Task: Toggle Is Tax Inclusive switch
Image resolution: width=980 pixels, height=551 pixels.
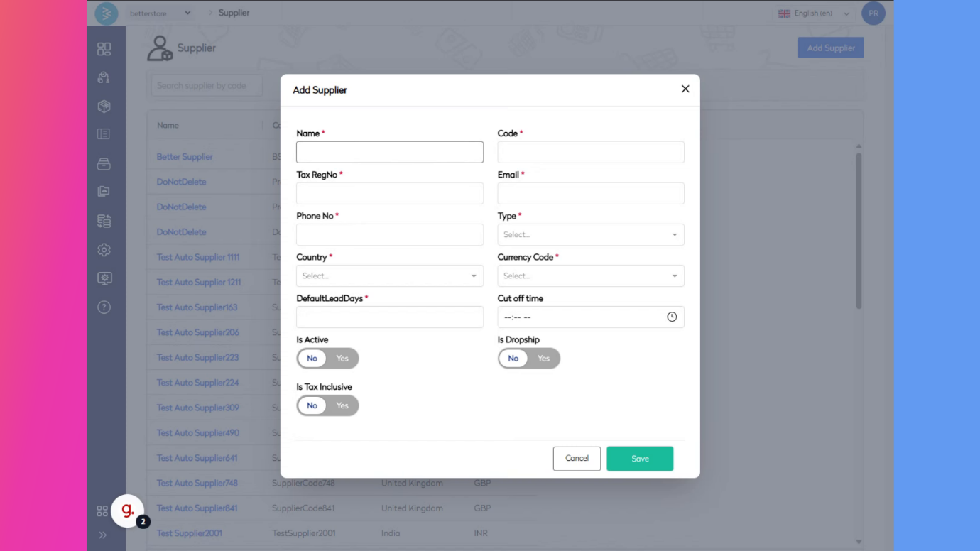Action: point(327,406)
